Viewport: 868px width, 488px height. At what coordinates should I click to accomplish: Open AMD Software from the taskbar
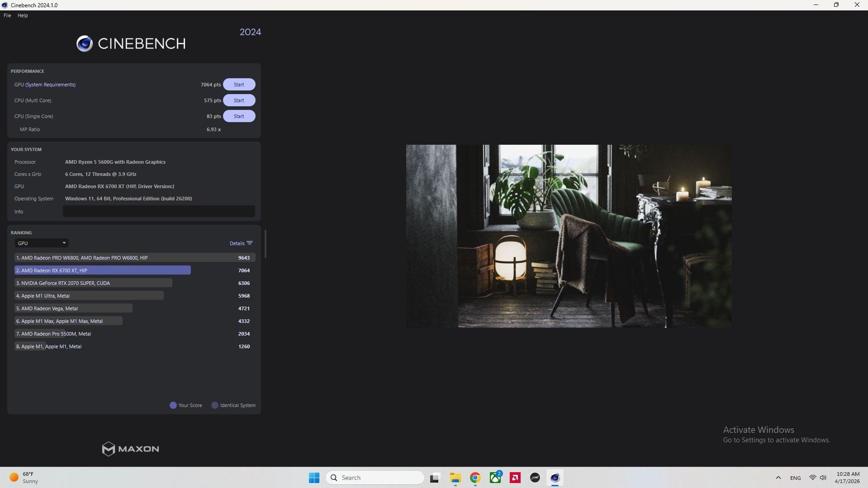tap(515, 478)
